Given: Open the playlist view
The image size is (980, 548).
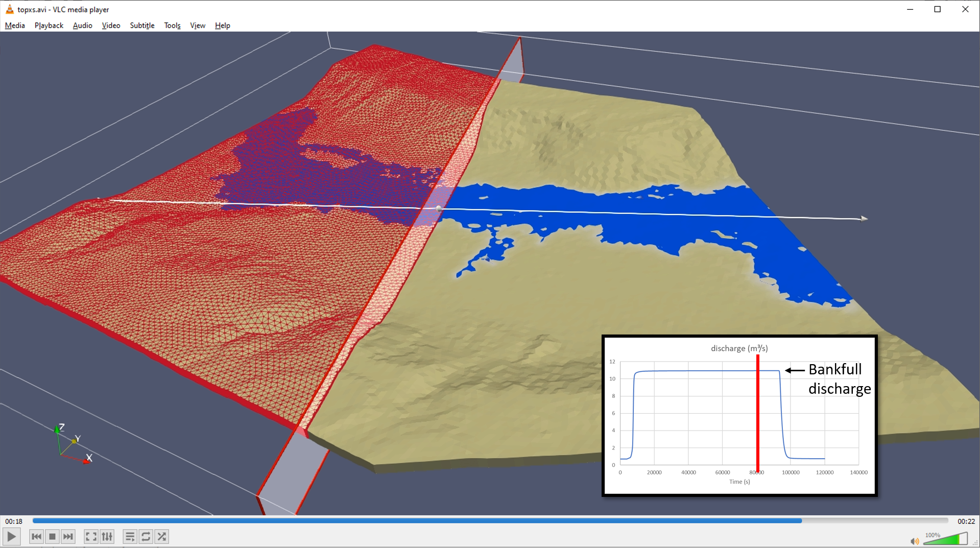Looking at the screenshot, I should (x=130, y=536).
